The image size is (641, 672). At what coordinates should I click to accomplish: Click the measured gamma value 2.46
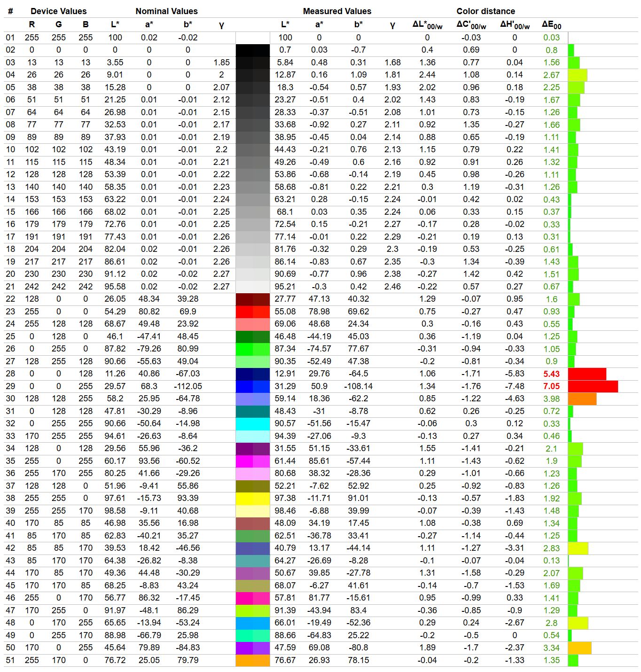coord(392,287)
